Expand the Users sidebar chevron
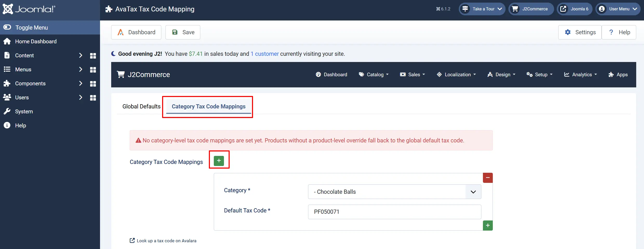Viewport: 644px width, 249px height. [81, 98]
